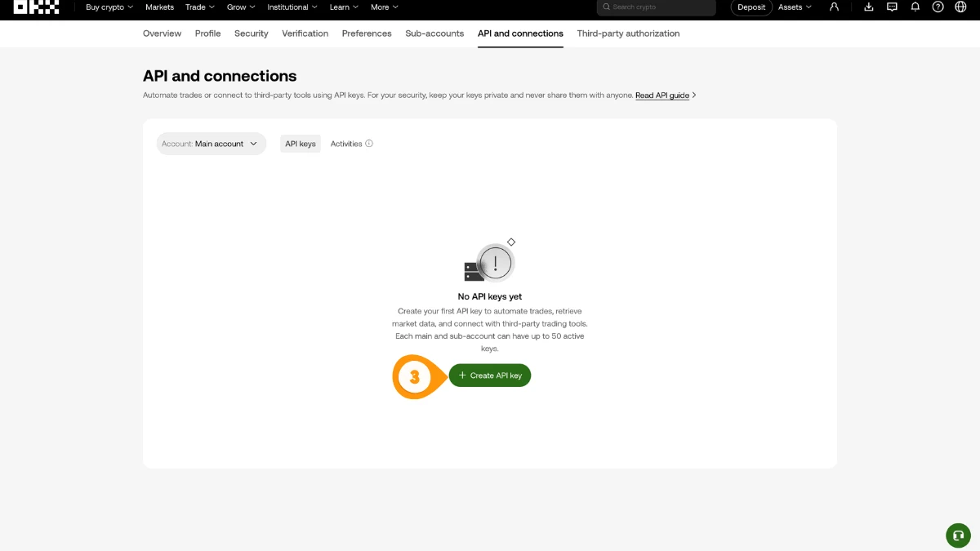Open the Account: Main account dropdown
The width and height of the screenshot is (980, 551).
(212, 144)
